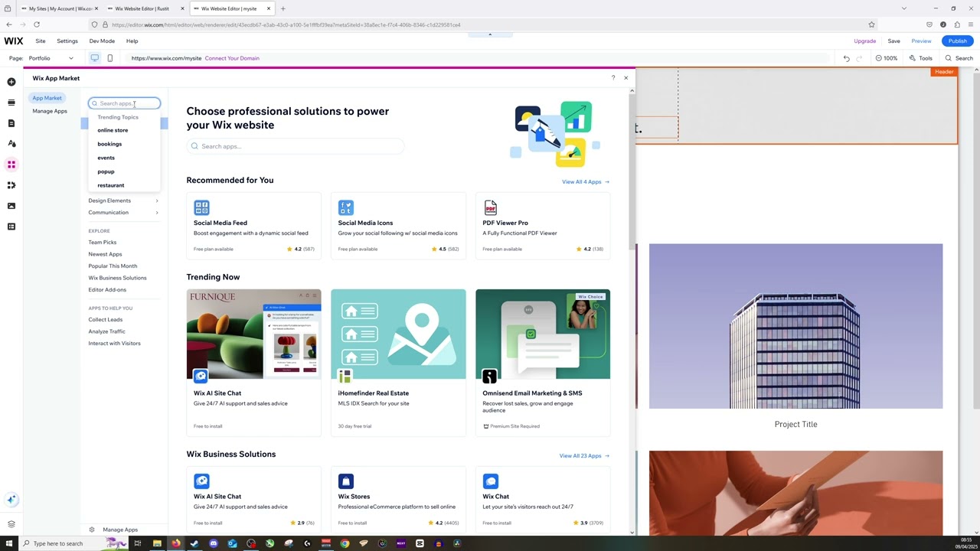Click Wix Stores app icon
Screen dimensions: 980x551
(x=346, y=481)
